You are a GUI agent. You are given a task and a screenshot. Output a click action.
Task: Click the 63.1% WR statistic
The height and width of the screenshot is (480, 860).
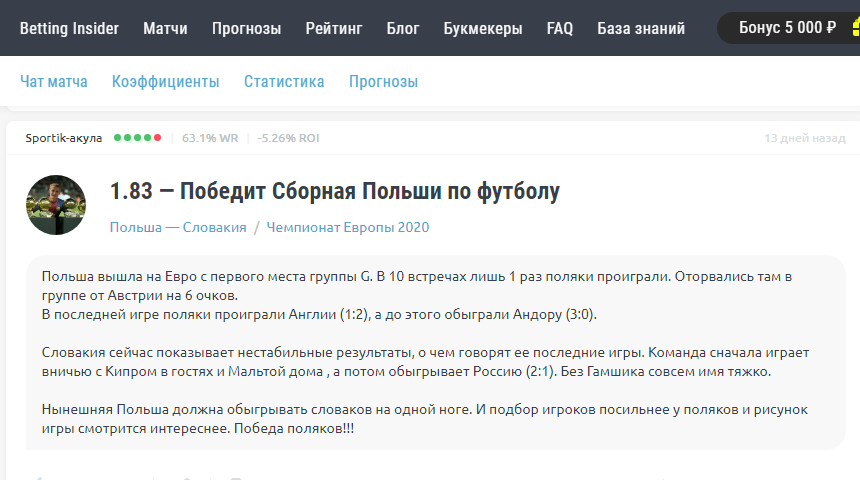pos(210,138)
